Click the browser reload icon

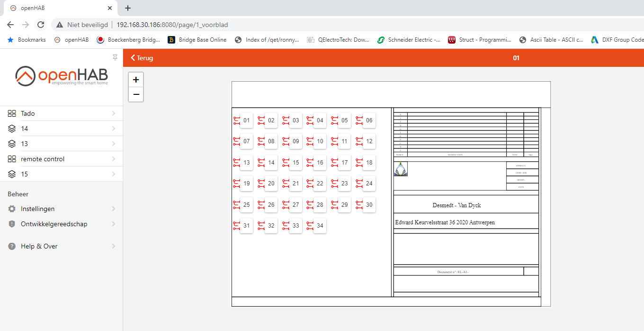click(x=41, y=25)
